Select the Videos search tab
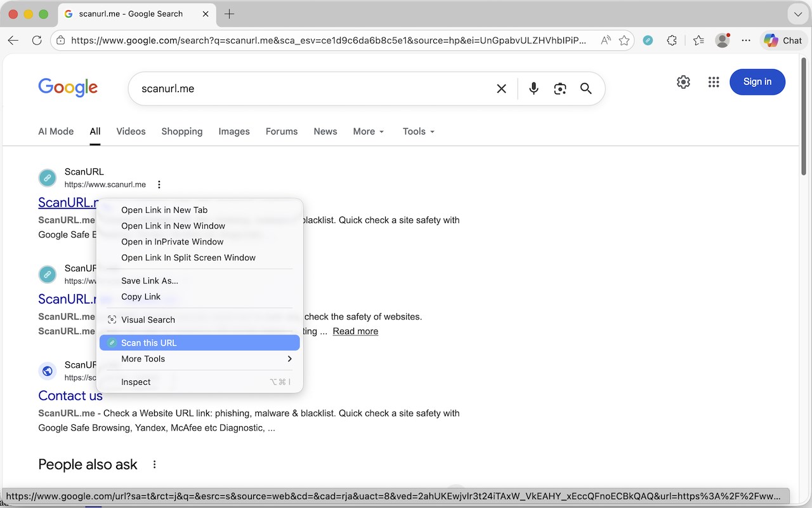The image size is (812, 508). [x=131, y=131]
